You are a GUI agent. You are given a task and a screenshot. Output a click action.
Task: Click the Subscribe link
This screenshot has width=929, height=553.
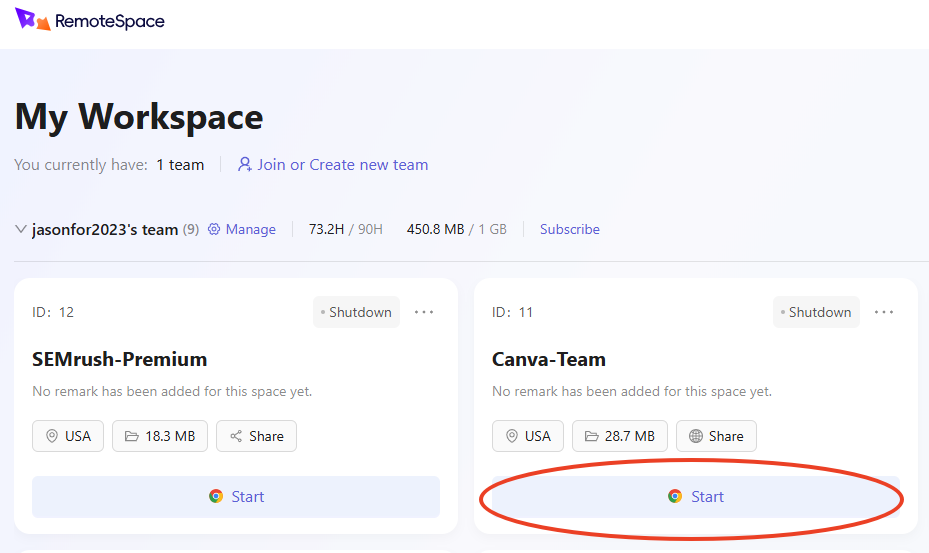pos(569,229)
